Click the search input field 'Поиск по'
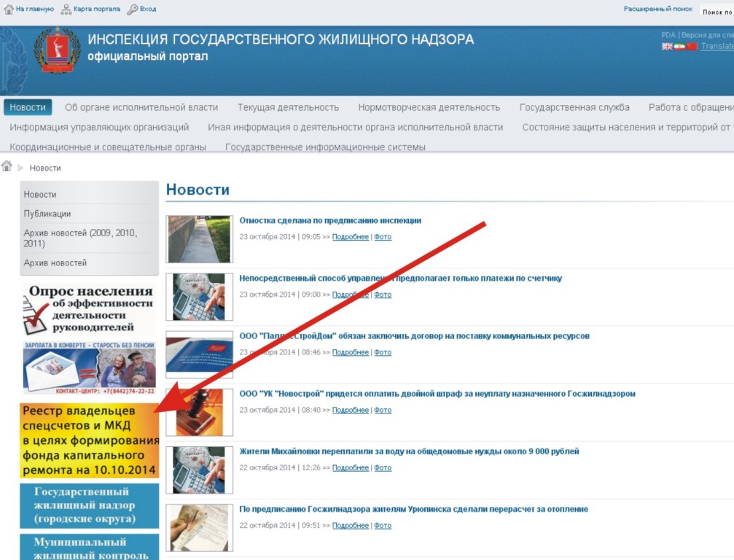 coord(717,12)
